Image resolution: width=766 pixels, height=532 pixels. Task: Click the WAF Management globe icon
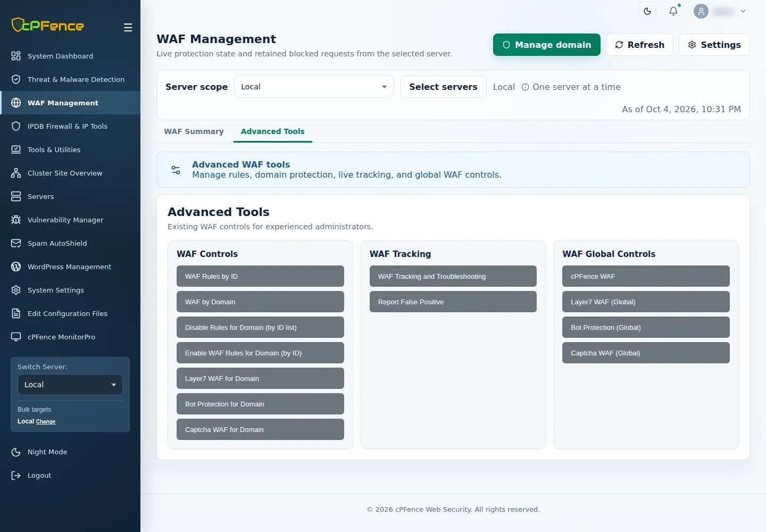pyautogui.click(x=16, y=103)
